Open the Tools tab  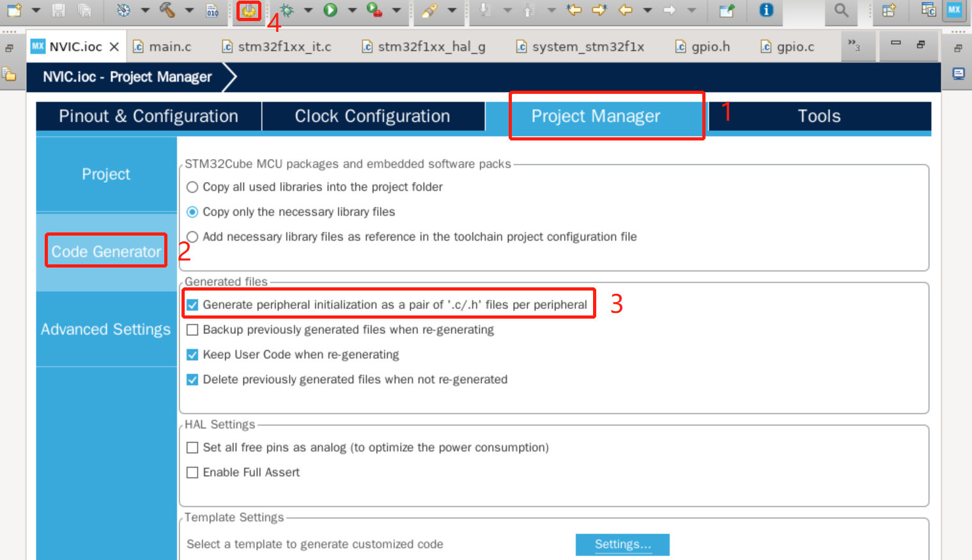pyautogui.click(x=819, y=116)
